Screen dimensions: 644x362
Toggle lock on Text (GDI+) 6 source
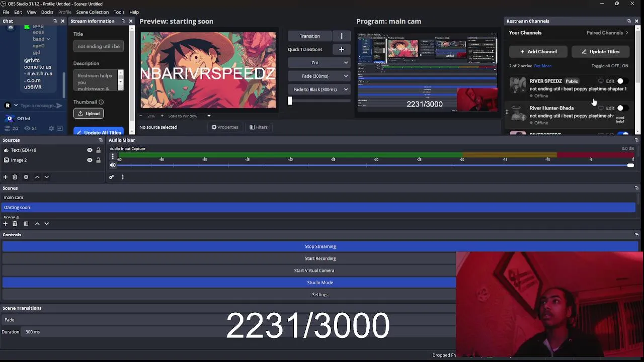[98, 150]
